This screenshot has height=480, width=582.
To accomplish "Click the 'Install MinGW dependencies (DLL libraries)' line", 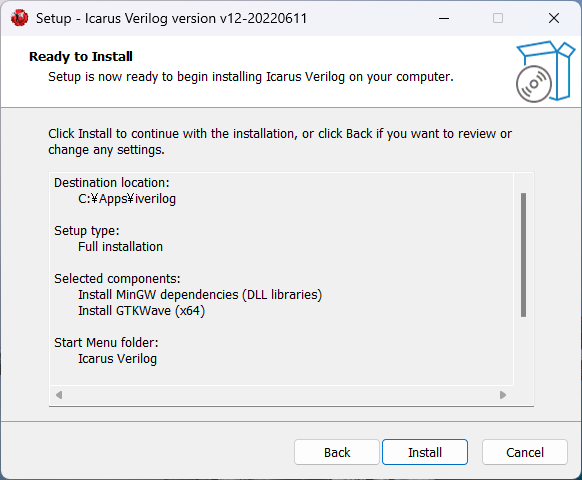I will coord(200,295).
